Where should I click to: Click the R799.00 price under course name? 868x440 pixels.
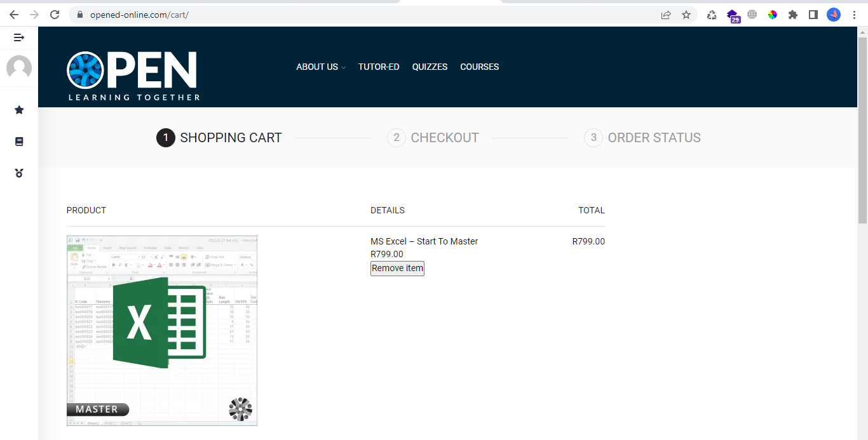point(387,254)
